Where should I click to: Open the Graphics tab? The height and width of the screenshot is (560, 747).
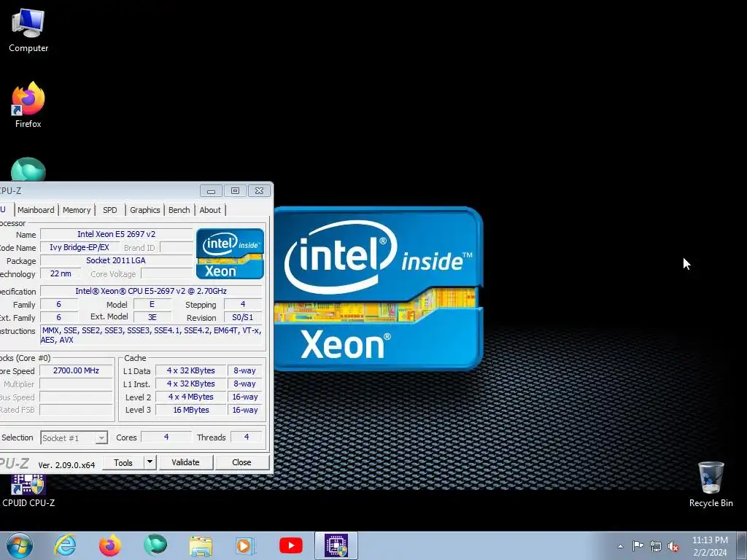(x=145, y=210)
